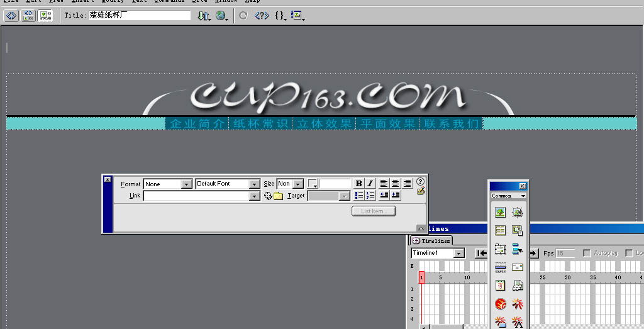The width and height of the screenshot is (644, 329).
Task: Click the Insert Image icon in Common panel
Action: pyautogui.click(x=500, y=213)
